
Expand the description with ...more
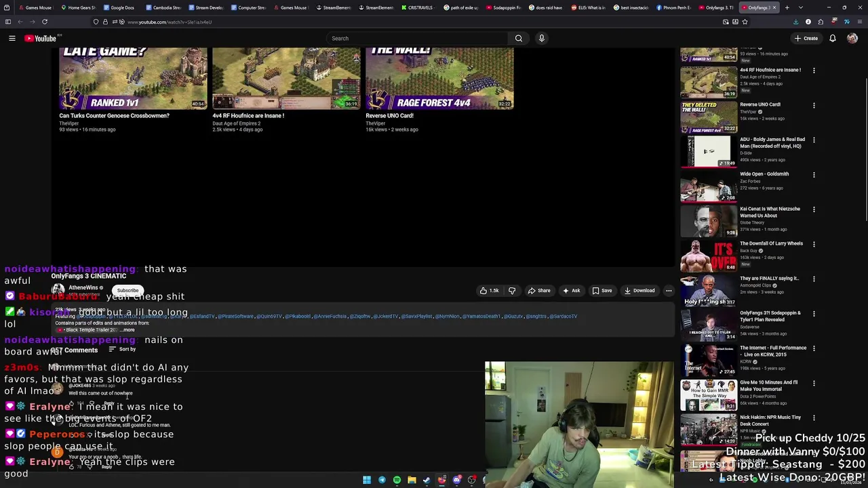(x=128, y=330)
